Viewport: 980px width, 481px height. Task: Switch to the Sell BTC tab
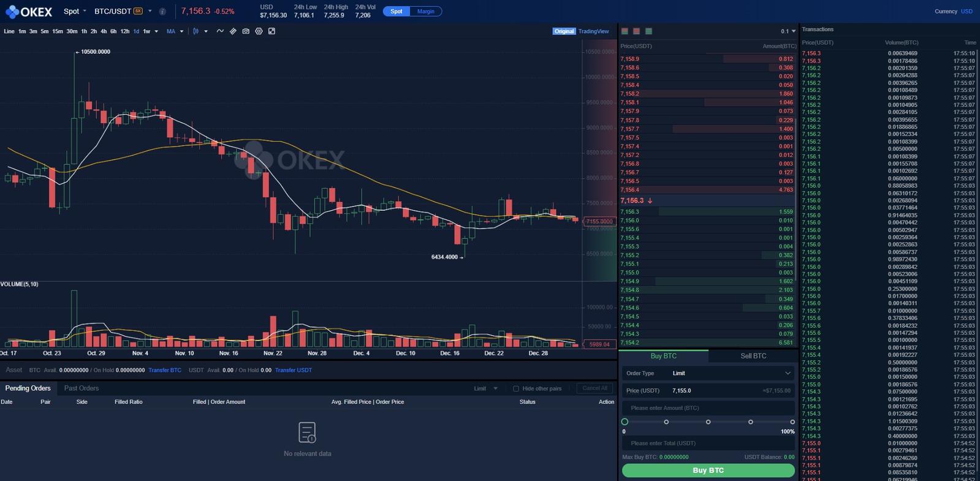(753, 356)
